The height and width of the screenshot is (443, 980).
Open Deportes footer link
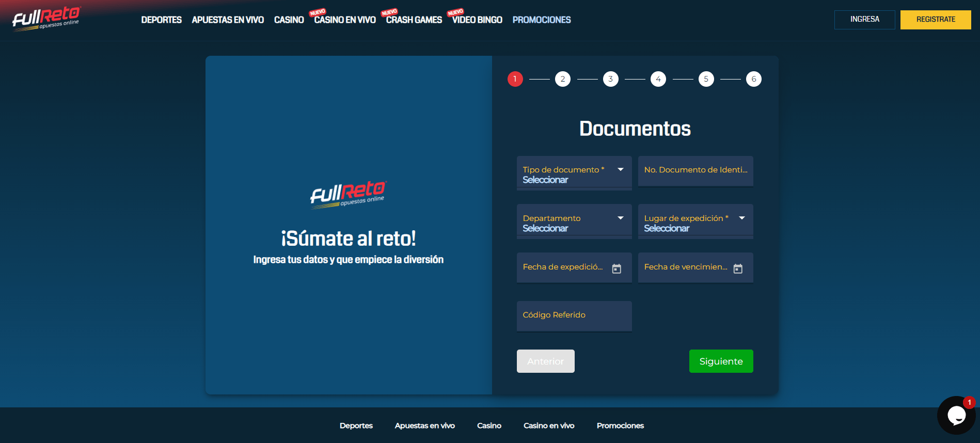[356, 425]
